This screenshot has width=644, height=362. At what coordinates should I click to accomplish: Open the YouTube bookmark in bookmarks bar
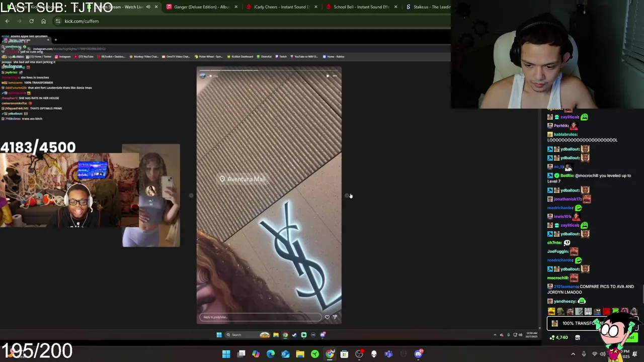coord(84,56)
